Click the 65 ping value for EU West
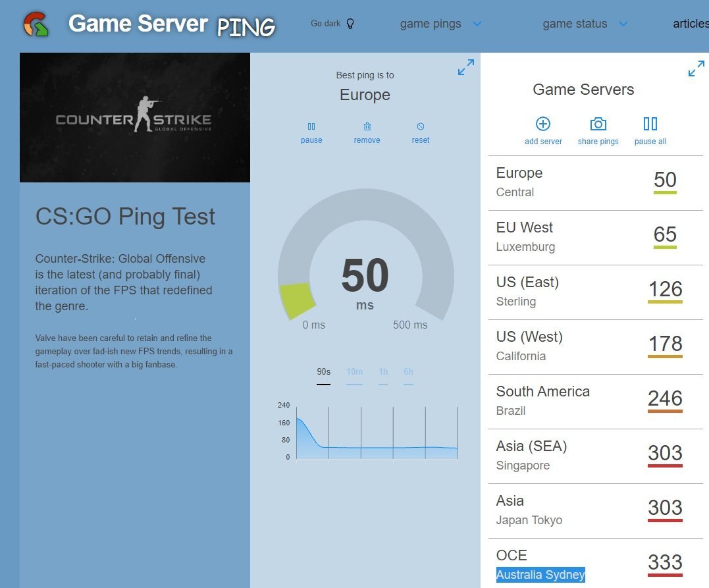This screenshot has height=588, width=709. (665, 234)
